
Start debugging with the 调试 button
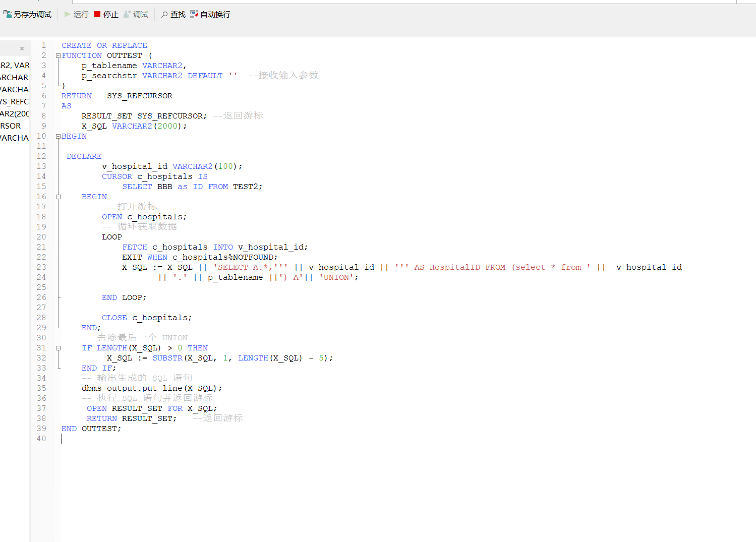[x=136, y=15]
